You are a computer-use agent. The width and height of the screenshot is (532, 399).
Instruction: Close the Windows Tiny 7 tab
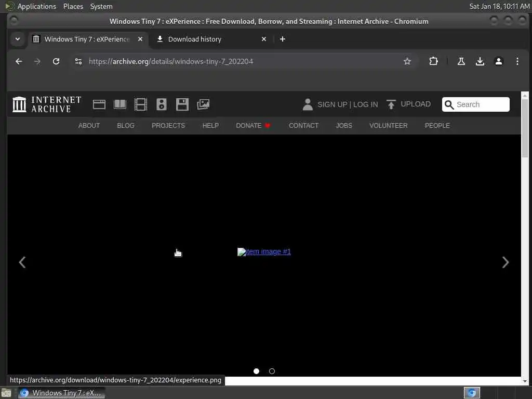coord(140,39)
